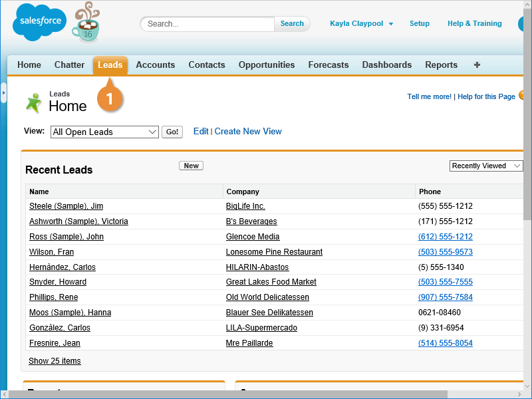Image resolution: width=532 pixels, height=399 pixels.
Task: Click the Tell me more! link
Action: click(x=429, y=96)
